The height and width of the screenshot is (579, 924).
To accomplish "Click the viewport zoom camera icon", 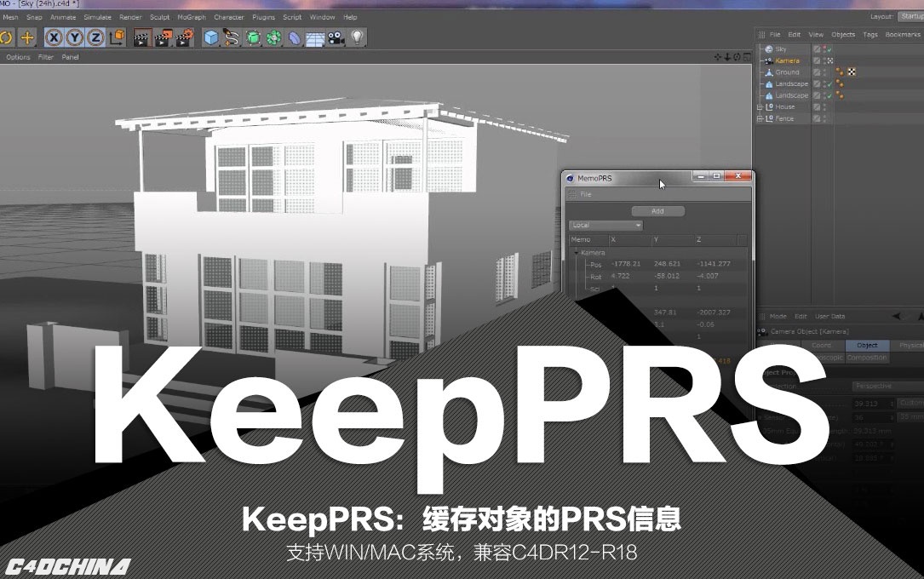I will (x=727, y=57).
